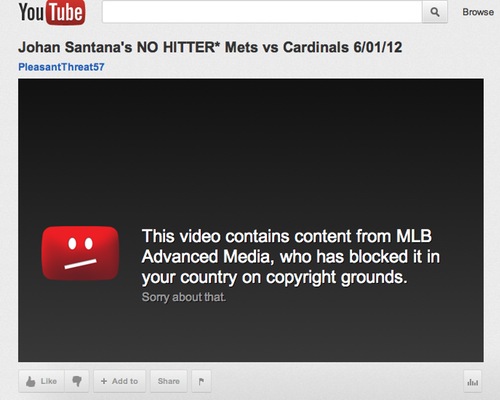500x400 pixels.
Task: Click the 'Add to' text label
Action: (125, 381)
